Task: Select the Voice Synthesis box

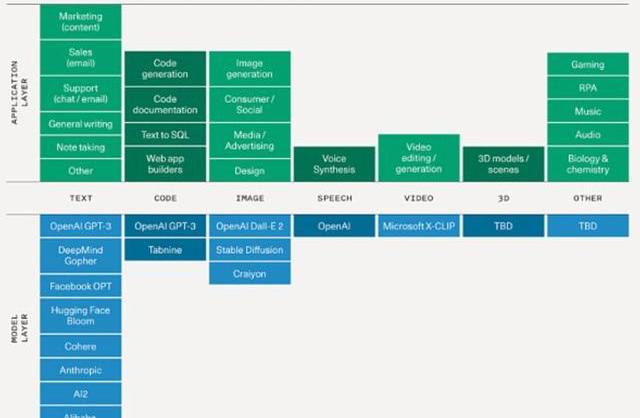Action: (334, 164)
